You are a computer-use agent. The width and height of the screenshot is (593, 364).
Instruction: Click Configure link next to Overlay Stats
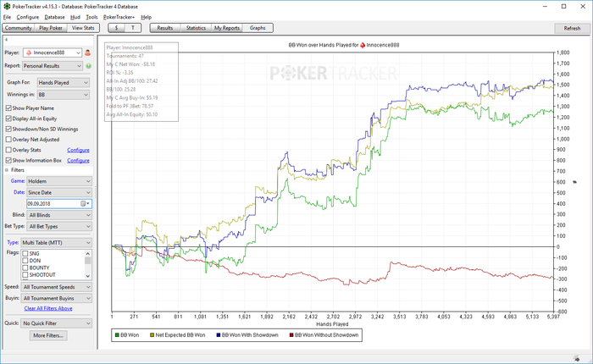pyautogui.click(x=78, y=150)
